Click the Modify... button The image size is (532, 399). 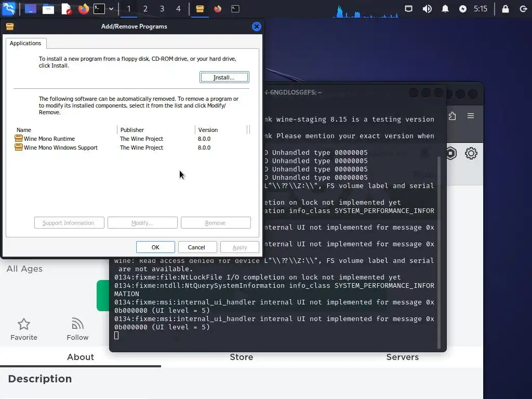click(x=142, y=223)
